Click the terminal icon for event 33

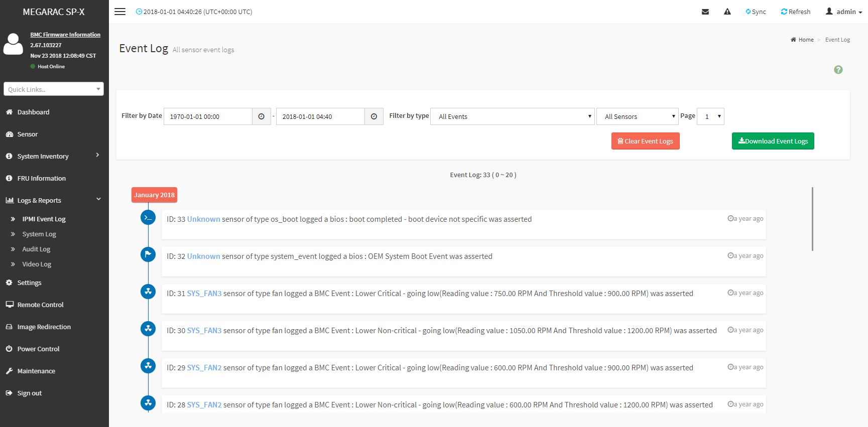pos(148,217)
